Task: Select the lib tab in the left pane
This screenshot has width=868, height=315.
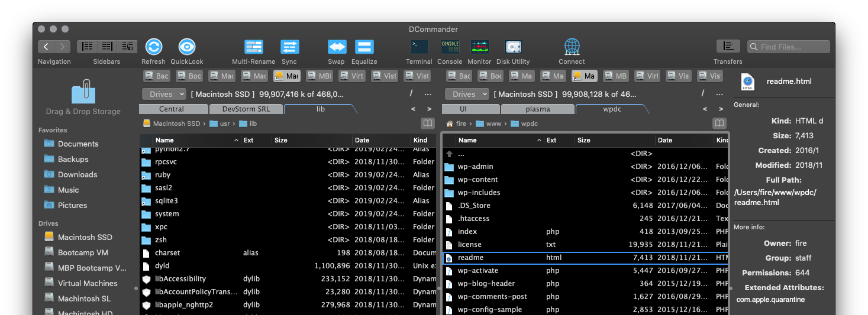Action: point(320,109)
